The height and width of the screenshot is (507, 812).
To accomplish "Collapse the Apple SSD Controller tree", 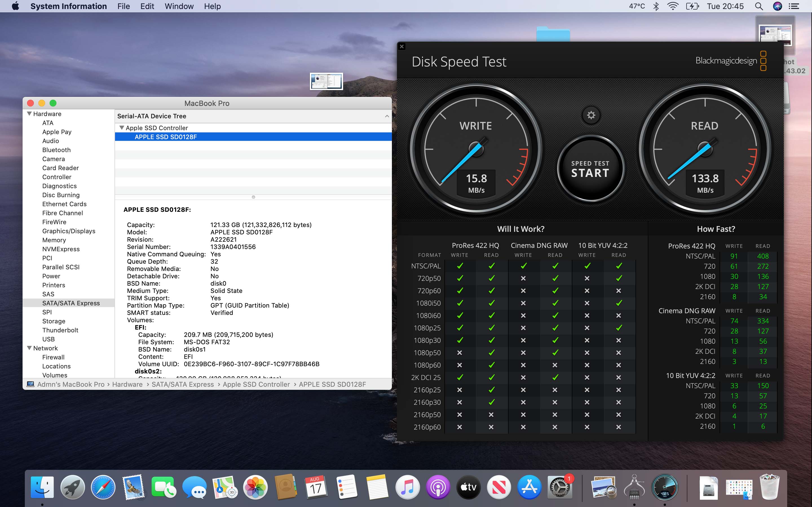I will 122,128.
